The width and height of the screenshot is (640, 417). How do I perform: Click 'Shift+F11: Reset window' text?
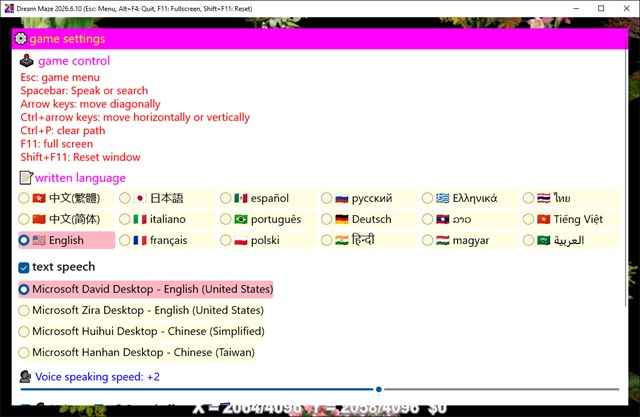[x=80, y=157]
